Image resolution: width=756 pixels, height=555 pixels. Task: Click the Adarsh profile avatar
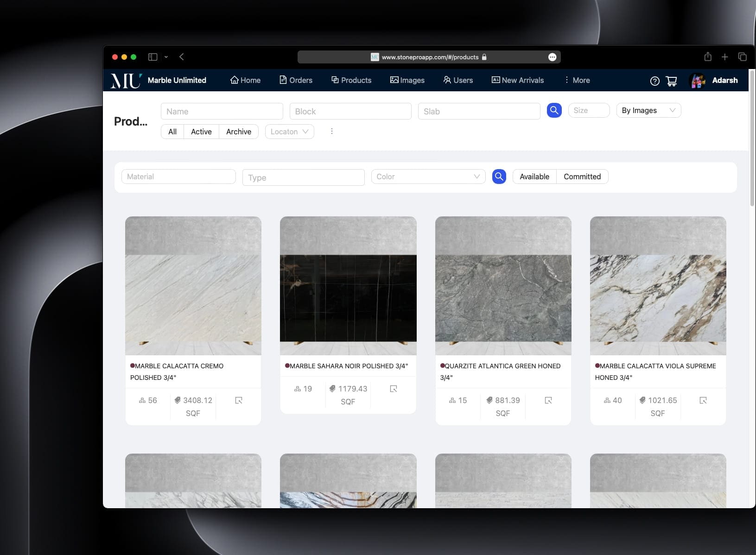(698, 81)
